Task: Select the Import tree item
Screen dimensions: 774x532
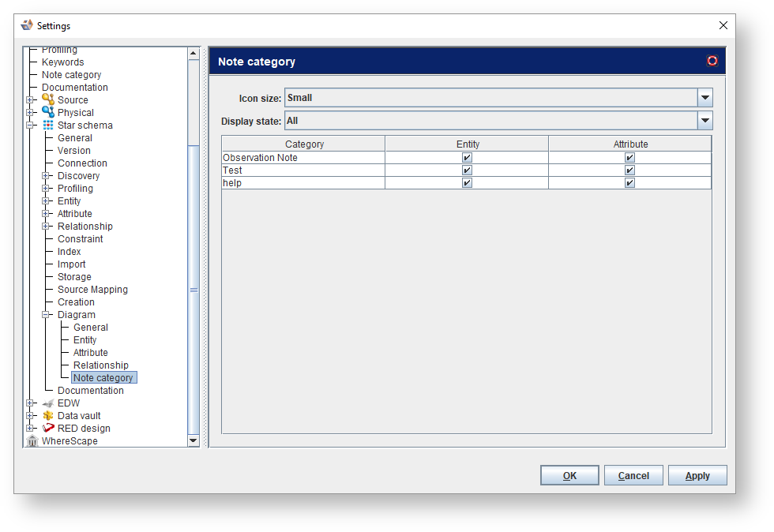Action: tap(71, 264)
